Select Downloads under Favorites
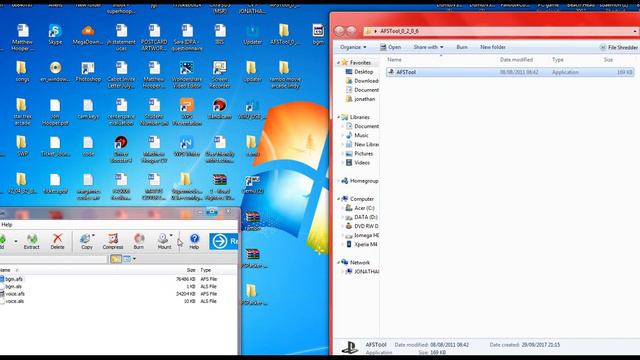Screen dimensions: 640x360 (362, 81)
